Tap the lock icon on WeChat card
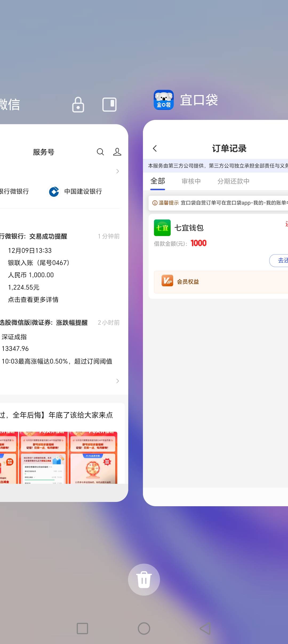 point(78,105)
